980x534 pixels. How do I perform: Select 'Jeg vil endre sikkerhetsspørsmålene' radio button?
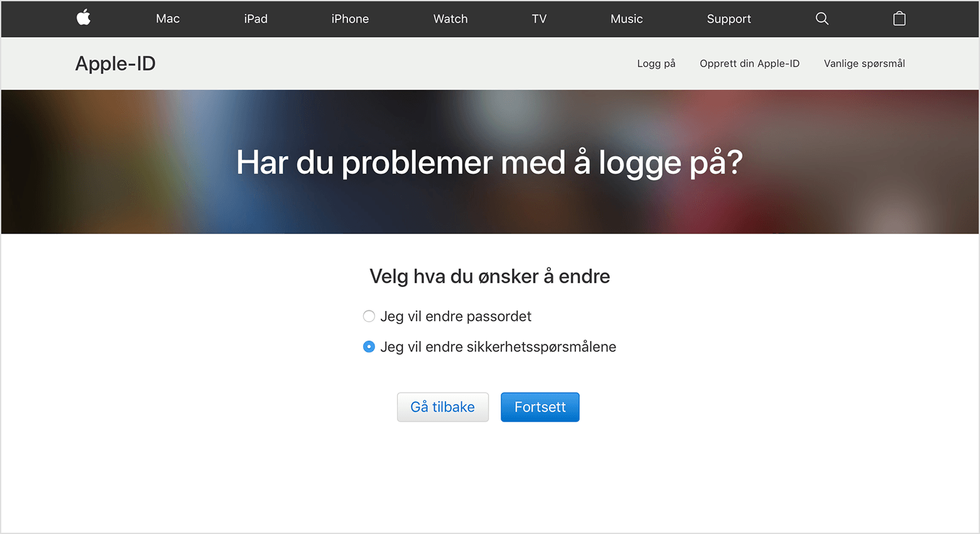click(x=369, y=347)
